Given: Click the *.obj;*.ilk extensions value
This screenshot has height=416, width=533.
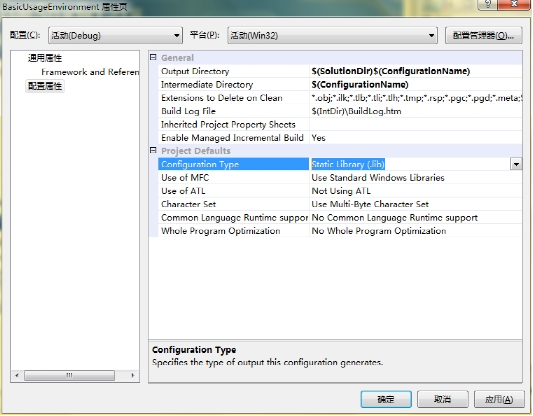Looking at the screenshot, I should point(416,98).
